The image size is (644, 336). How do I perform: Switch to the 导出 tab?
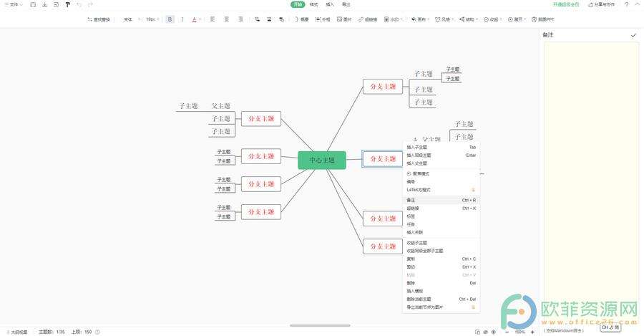(346, 4)
